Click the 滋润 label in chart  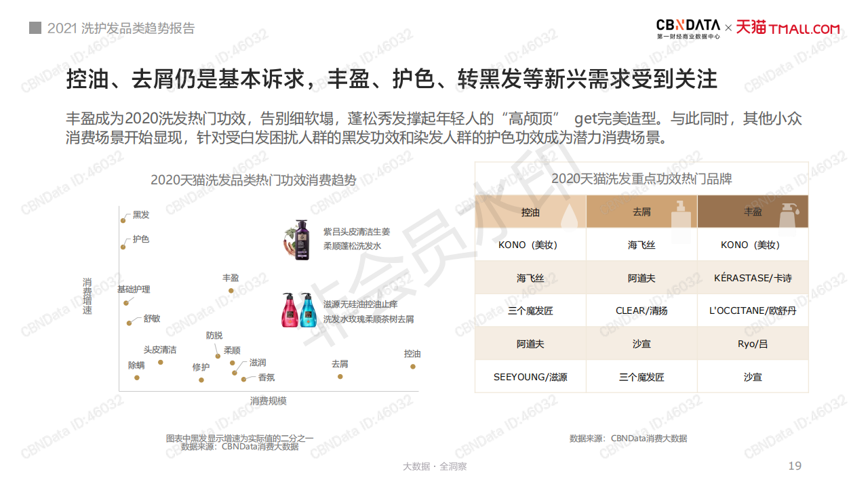tap(258, 363)
